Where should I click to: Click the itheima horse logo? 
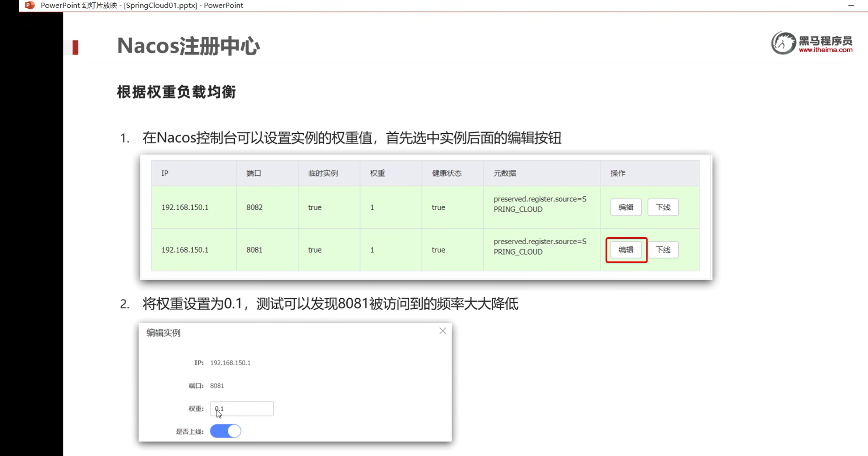(x=783, y=43)
